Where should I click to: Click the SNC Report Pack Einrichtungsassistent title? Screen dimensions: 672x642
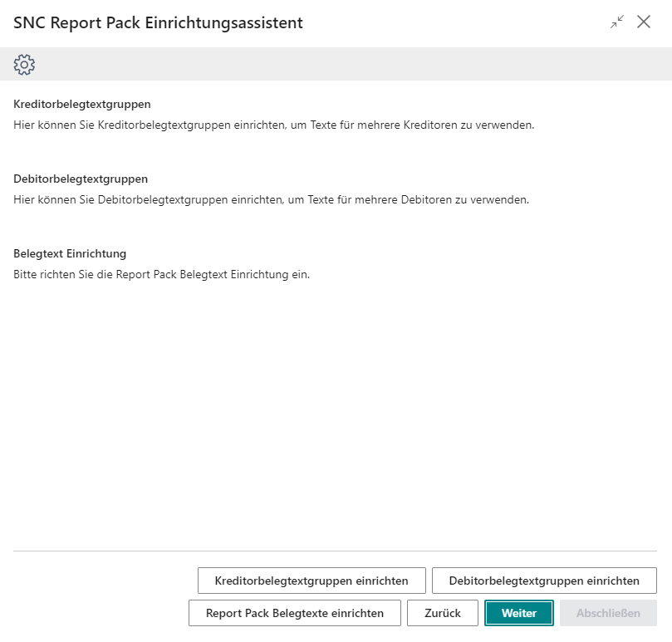pos(158,23)
